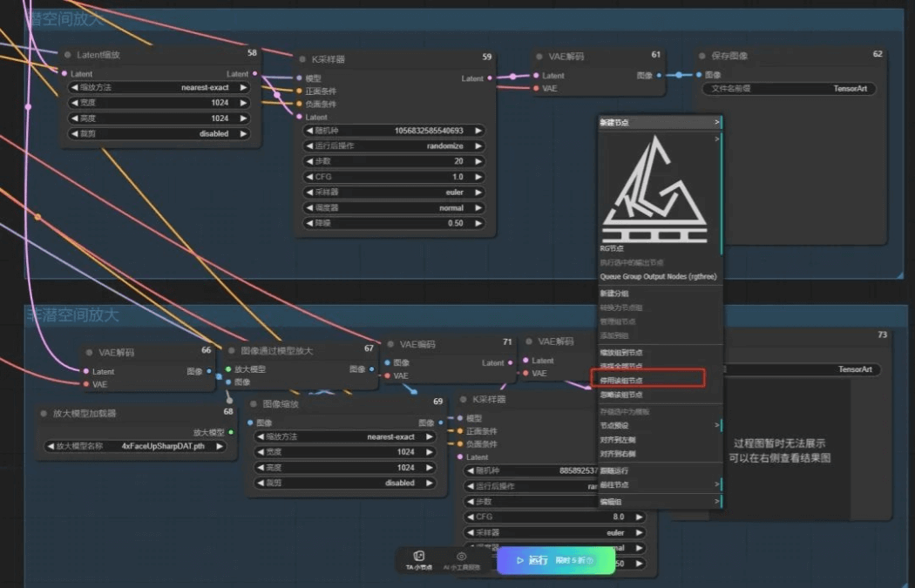Open 采样器 euler selector in node 59
Screen dimensions: 915x588
393,192
